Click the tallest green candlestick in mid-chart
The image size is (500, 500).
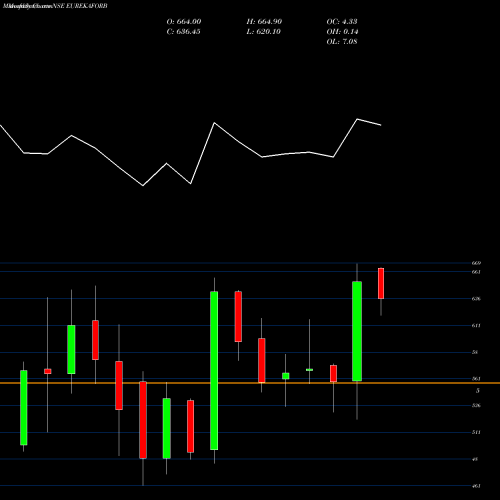click(214, 371)
